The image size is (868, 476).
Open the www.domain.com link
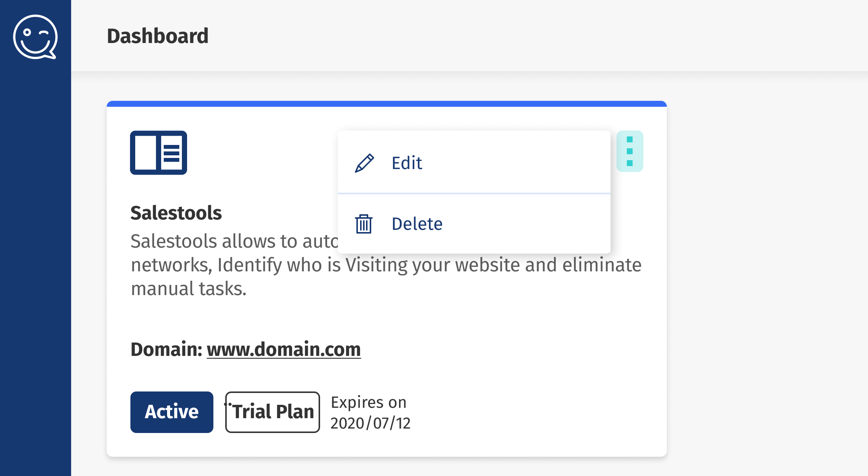(283, 349)
